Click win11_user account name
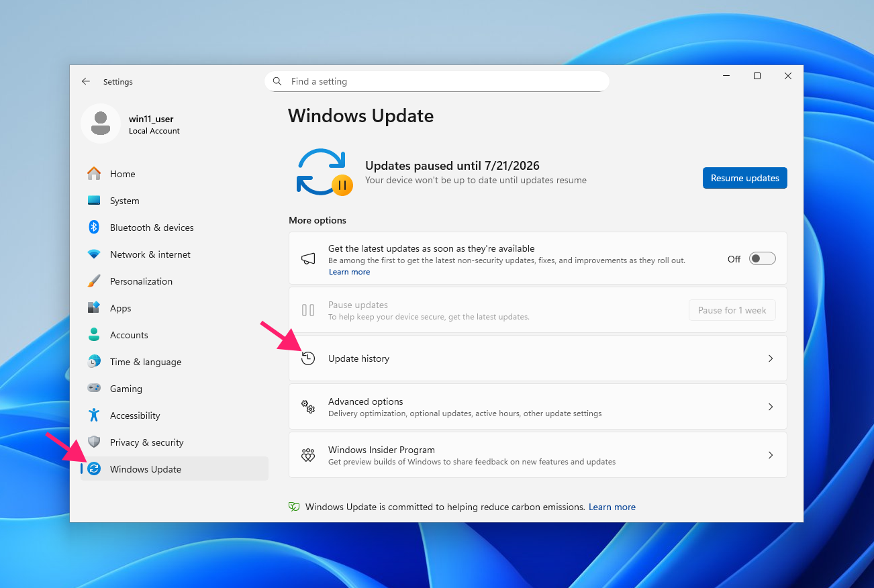Screen dimensions: 874x588 [151, 119]
